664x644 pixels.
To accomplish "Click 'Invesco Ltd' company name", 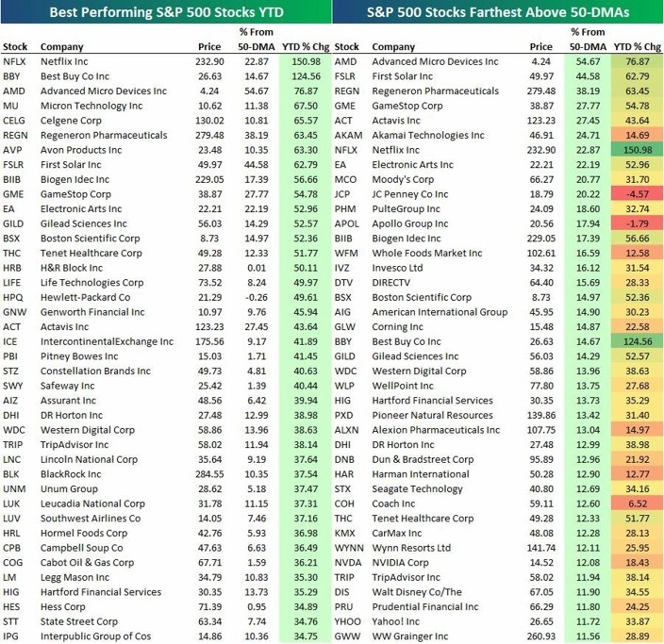I will [397, 268].
